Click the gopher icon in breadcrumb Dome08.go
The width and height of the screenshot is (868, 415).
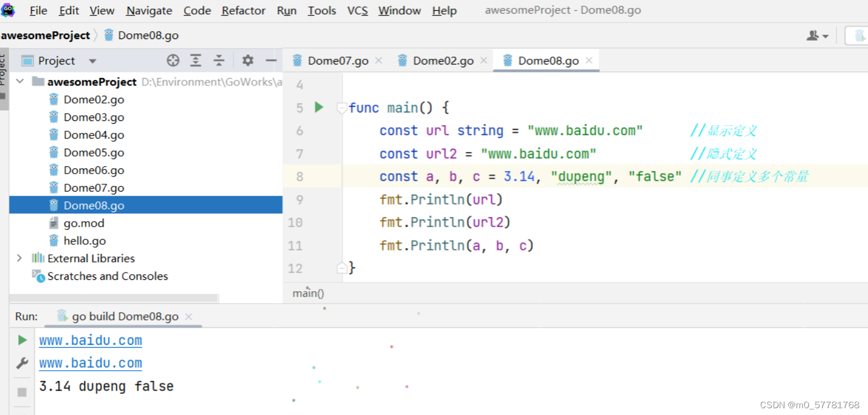[x=109, y=35]
